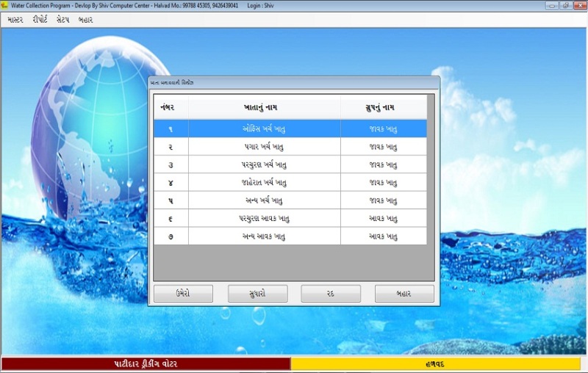The image size is (588, 373).
Task: Select the જાહેરાત ખર્ચ ખાતુ row
Action: (x=264, y=182)
